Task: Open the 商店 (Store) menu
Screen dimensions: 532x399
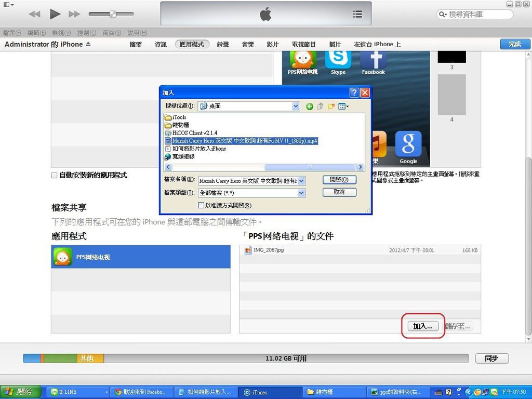Action: (x=112, y=33)
